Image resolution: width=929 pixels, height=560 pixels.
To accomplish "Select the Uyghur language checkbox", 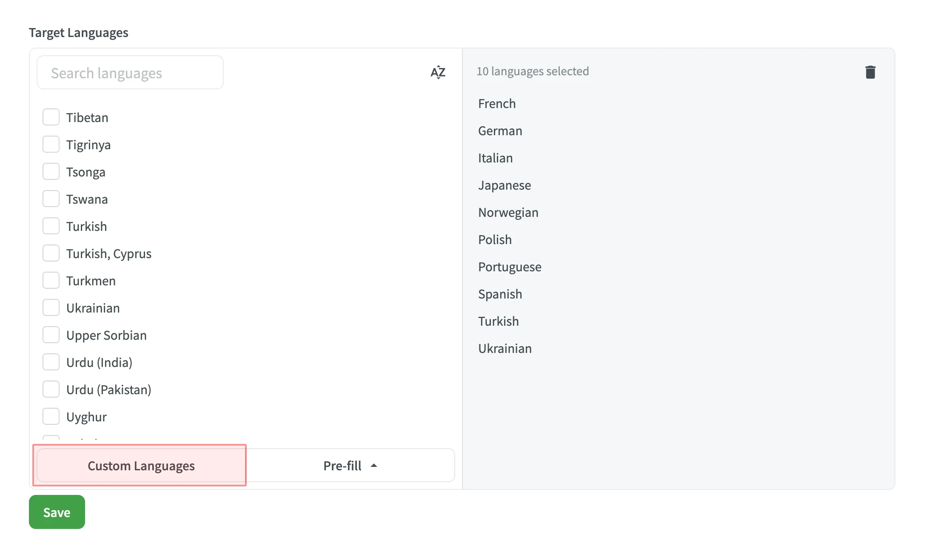I will (51, 416).
